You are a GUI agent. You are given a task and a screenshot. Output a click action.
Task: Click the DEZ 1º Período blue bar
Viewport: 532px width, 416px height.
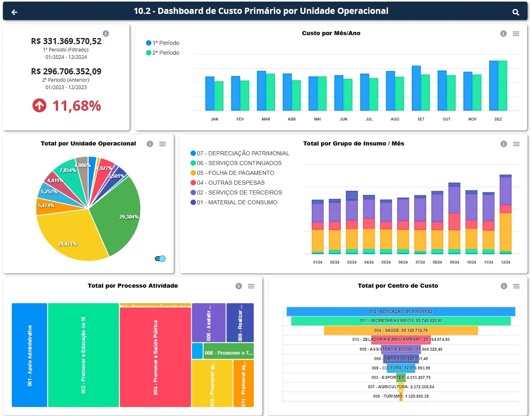[x=494, y=86]
